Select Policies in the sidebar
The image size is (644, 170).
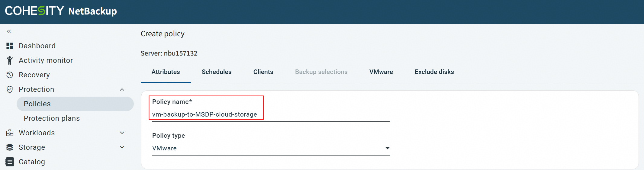[75, 104]
